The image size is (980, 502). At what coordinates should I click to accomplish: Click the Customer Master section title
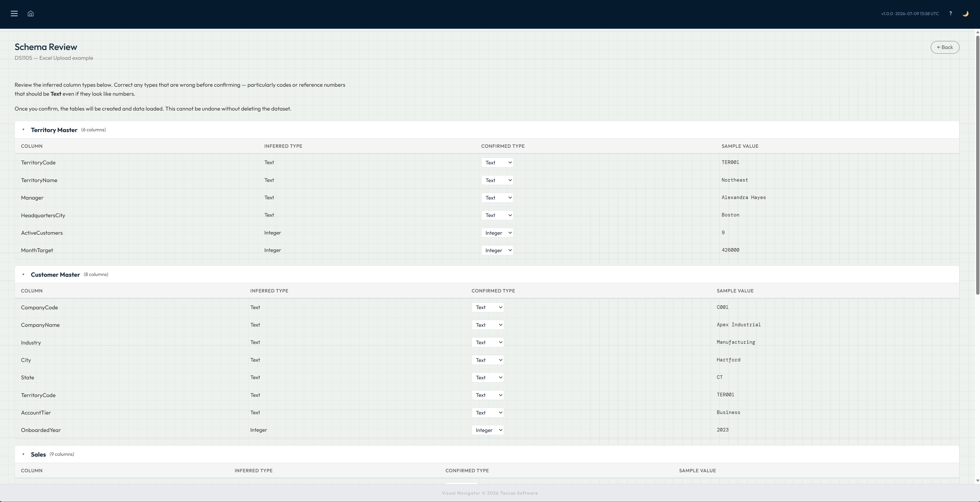[x=55, y=274]
